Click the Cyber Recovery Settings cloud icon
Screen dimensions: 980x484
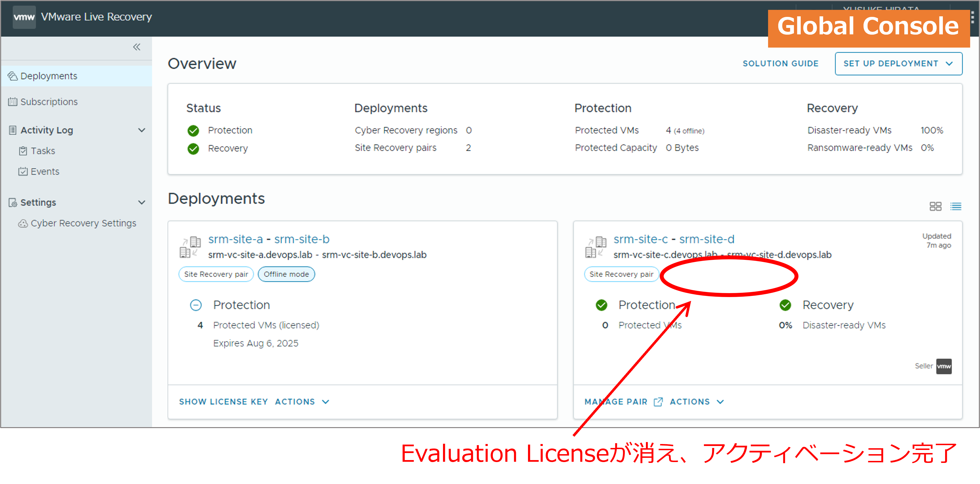pos(23,223)
